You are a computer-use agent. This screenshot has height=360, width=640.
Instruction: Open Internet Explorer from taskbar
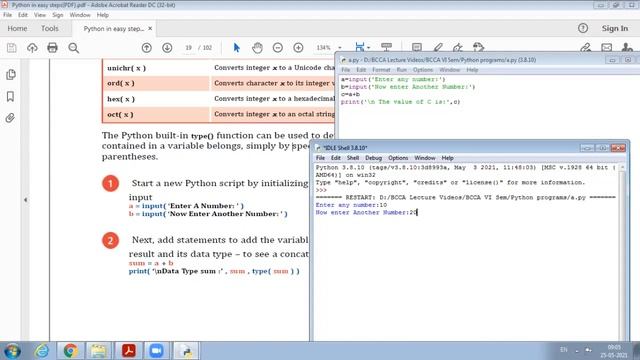pyautogui.click(x=42, y=351)
